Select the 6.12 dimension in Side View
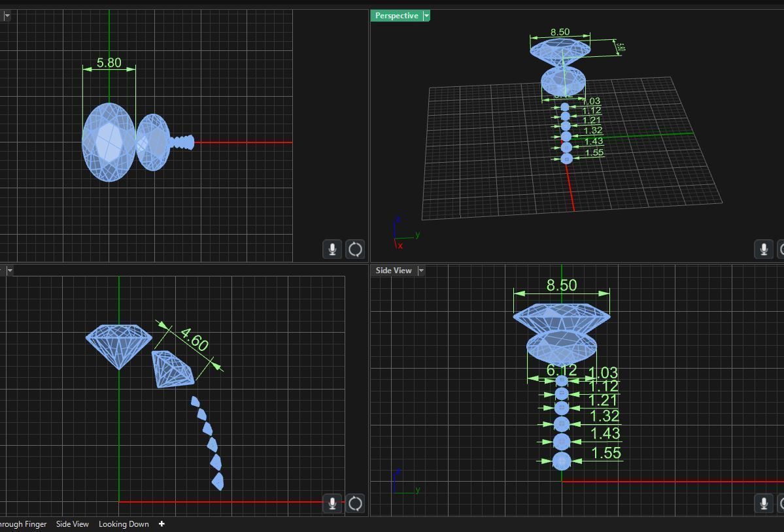 point(562,370)
